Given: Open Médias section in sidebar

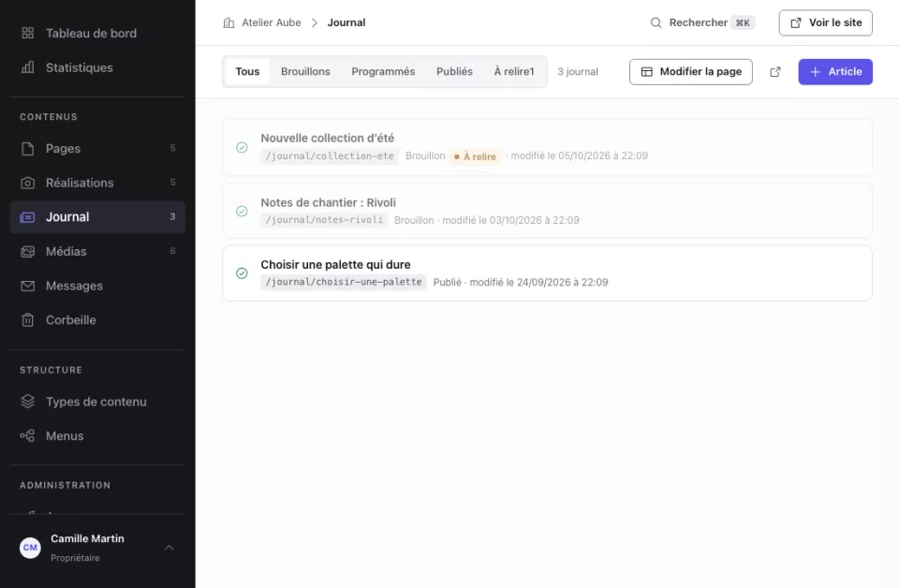Looking at the screenshot, I should point(97,252).
